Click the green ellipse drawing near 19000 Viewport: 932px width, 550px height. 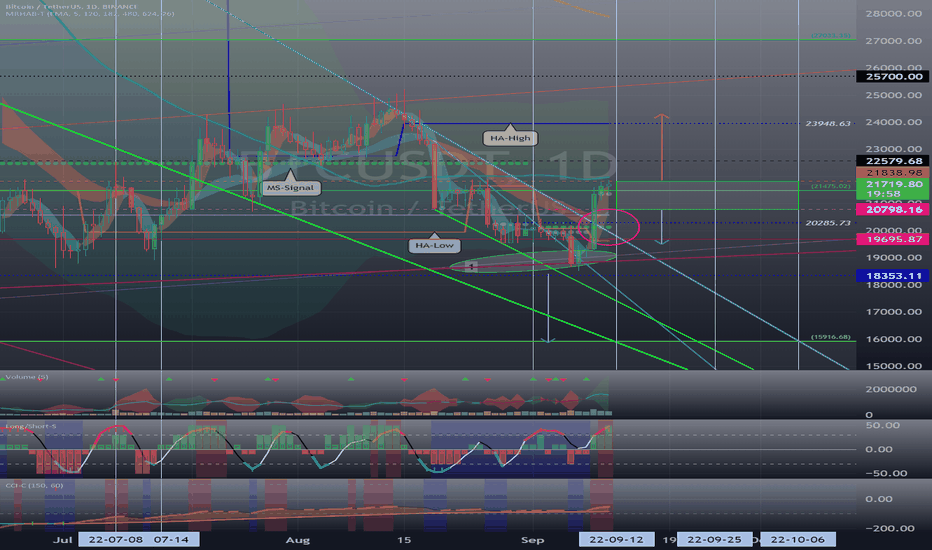[x=533, y=261]
